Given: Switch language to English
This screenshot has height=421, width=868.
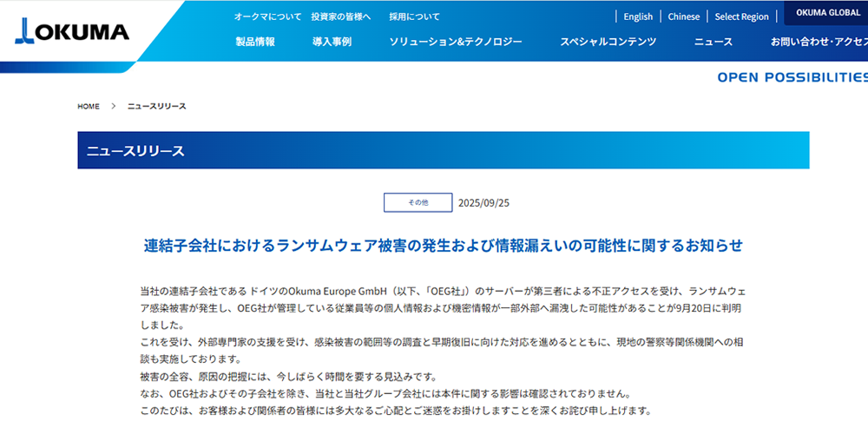Looking at the screenshot, I should coord(638,16).
